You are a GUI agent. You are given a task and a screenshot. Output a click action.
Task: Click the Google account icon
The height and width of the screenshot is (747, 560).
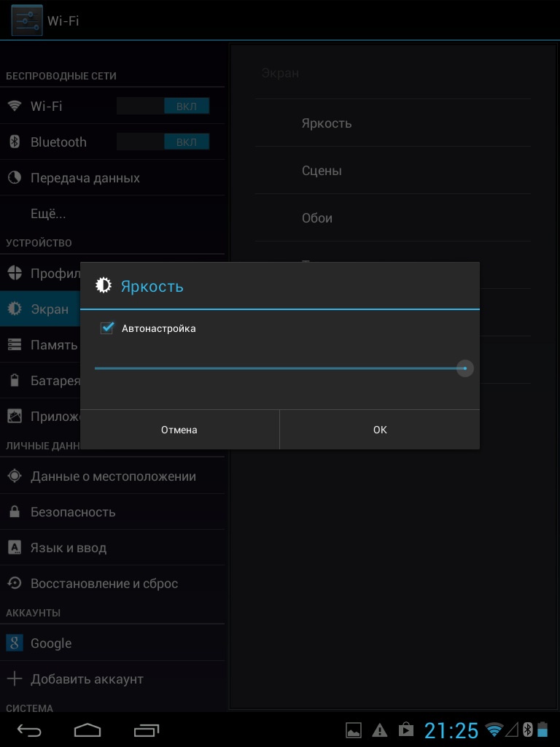(x=15, y=643)
